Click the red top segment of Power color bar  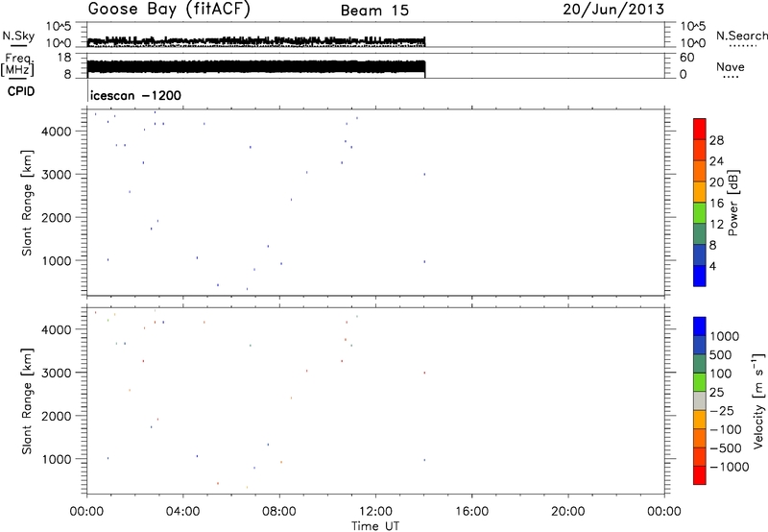pyautogui.click(x=700, y=129)
